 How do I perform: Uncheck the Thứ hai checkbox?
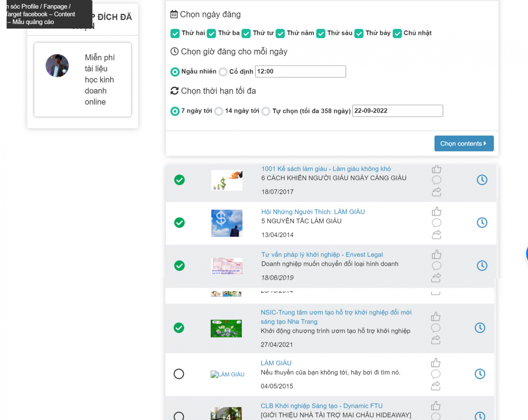[x=175, y=33]
